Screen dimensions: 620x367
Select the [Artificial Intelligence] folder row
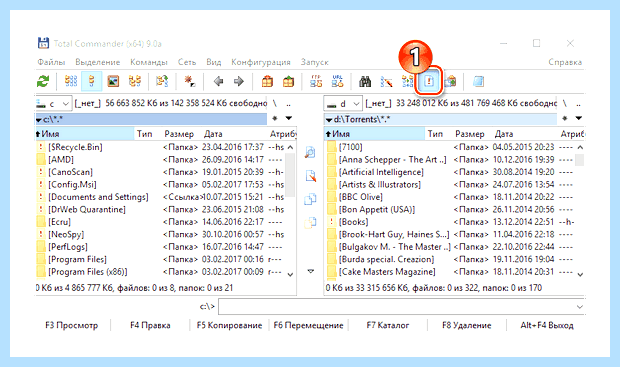(451, 172)
